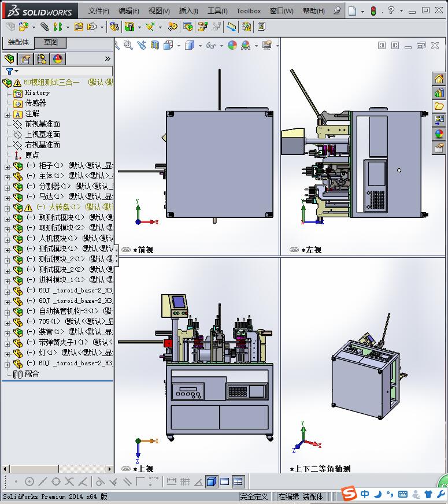
Task: Click the Sogou input method S icon
Action: tap(349, 494)
